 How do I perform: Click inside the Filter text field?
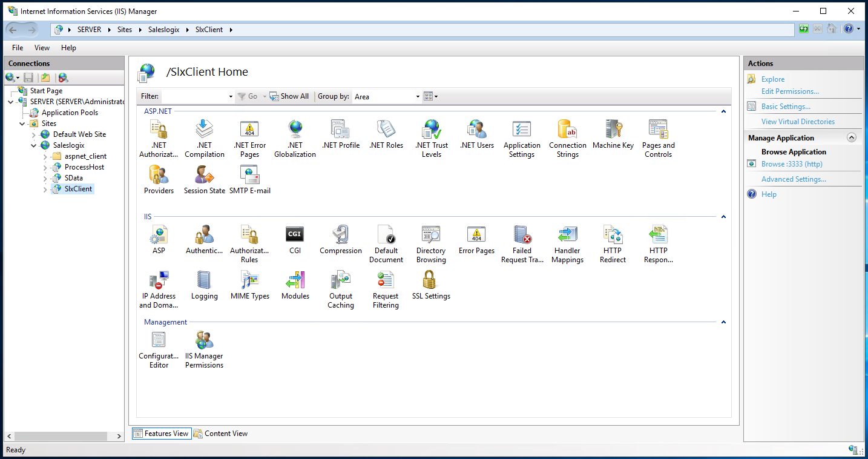(194, 96)
